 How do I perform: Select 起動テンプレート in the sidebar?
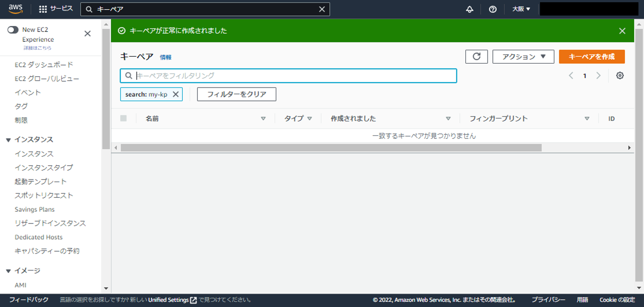pos(40,181)
